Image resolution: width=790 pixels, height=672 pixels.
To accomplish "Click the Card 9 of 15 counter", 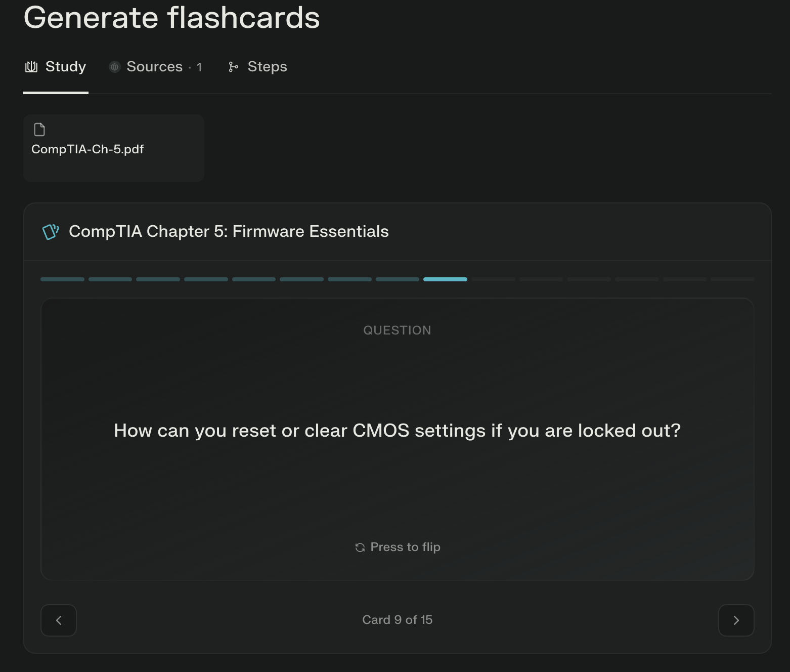I will pos(397,620).
